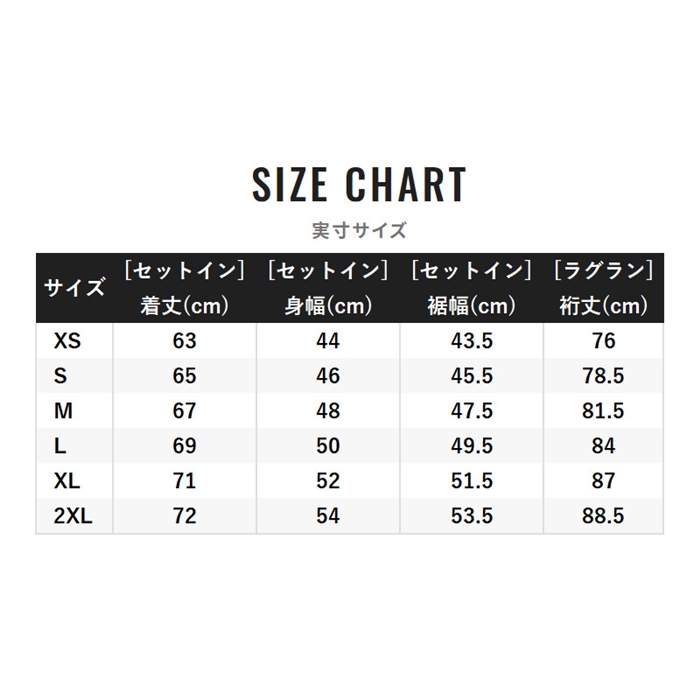
Task: Click the L size row label
Action: [60, 446]
